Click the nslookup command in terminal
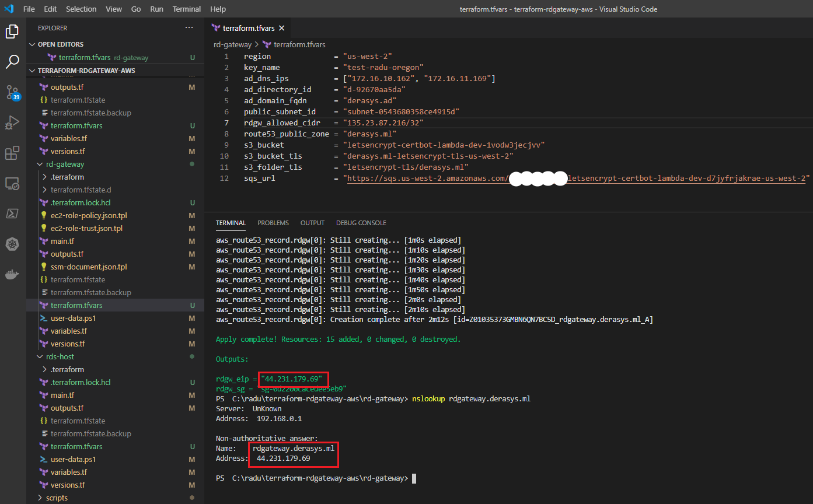813x504 pixels. (428, 399)
